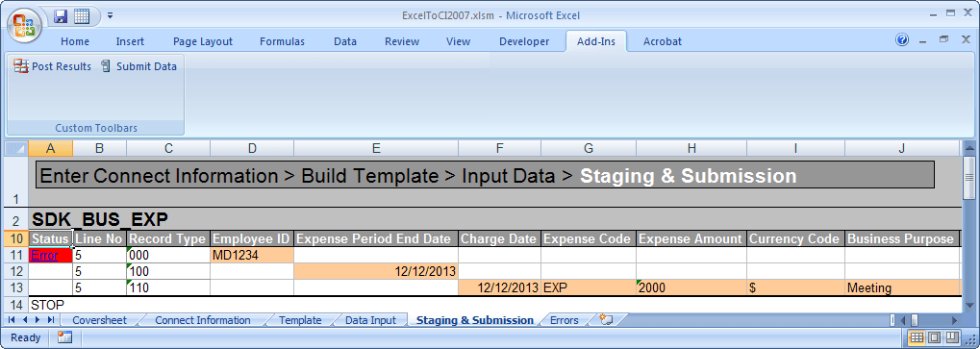Click the macro record icon in status bar
The height and width of the screenshot is (349, 980).
point(64,337)
